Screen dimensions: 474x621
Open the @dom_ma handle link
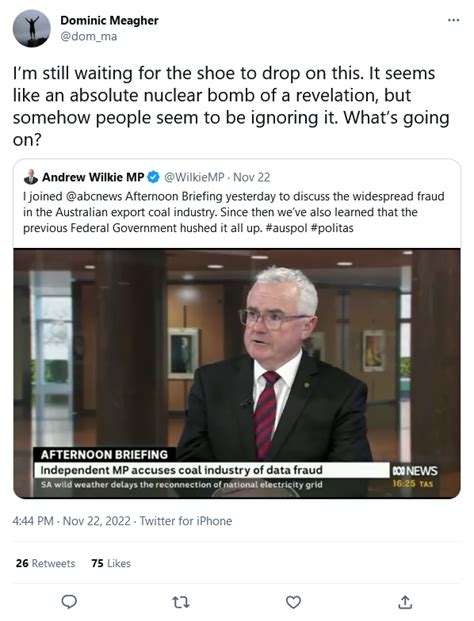coord(89,36)
